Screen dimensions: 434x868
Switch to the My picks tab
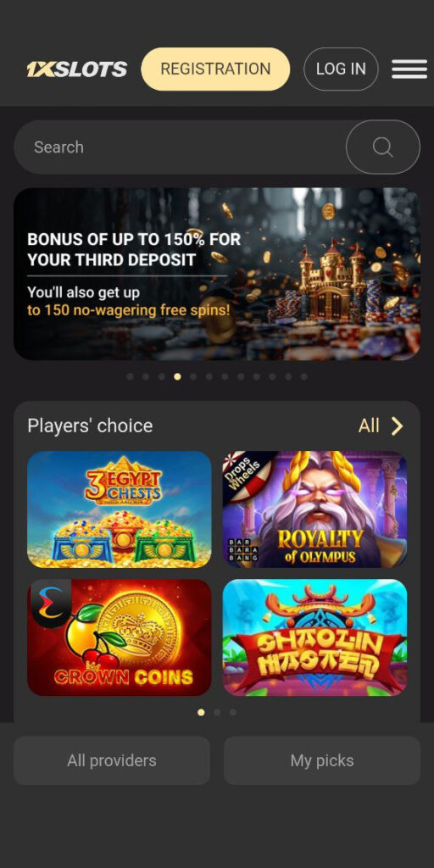coord(322,760)
